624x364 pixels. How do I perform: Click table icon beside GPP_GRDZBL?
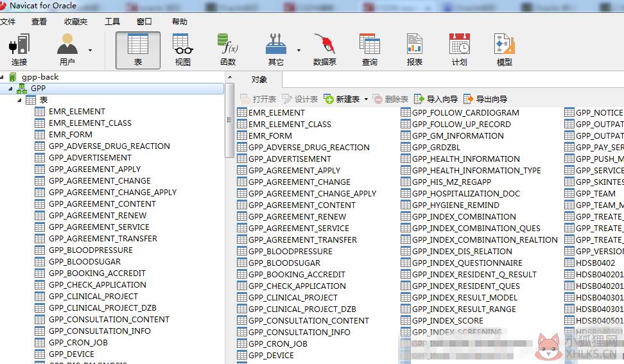point(406,147)
